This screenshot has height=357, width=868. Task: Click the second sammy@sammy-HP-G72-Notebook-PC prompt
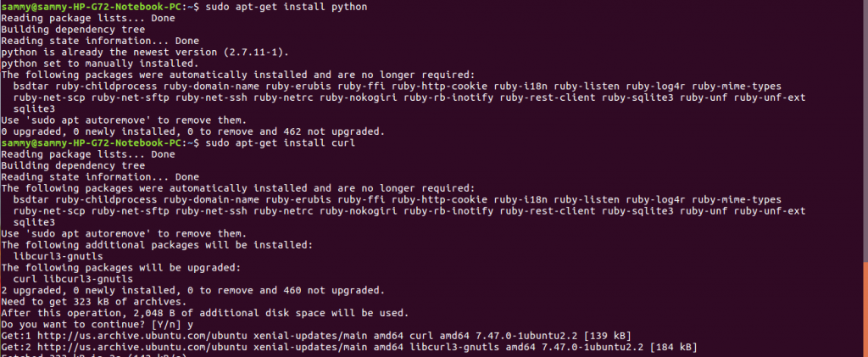coord(92,142)
